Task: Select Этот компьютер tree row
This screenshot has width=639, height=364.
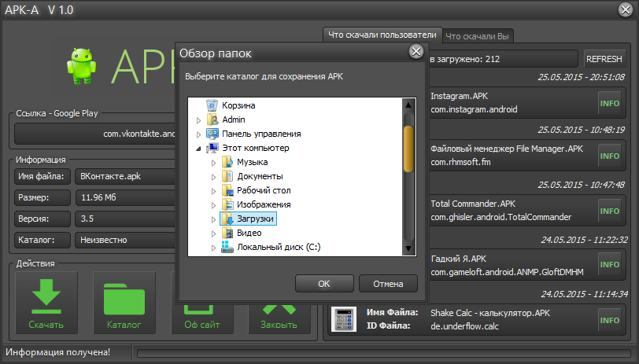Action: pos(256,148)
